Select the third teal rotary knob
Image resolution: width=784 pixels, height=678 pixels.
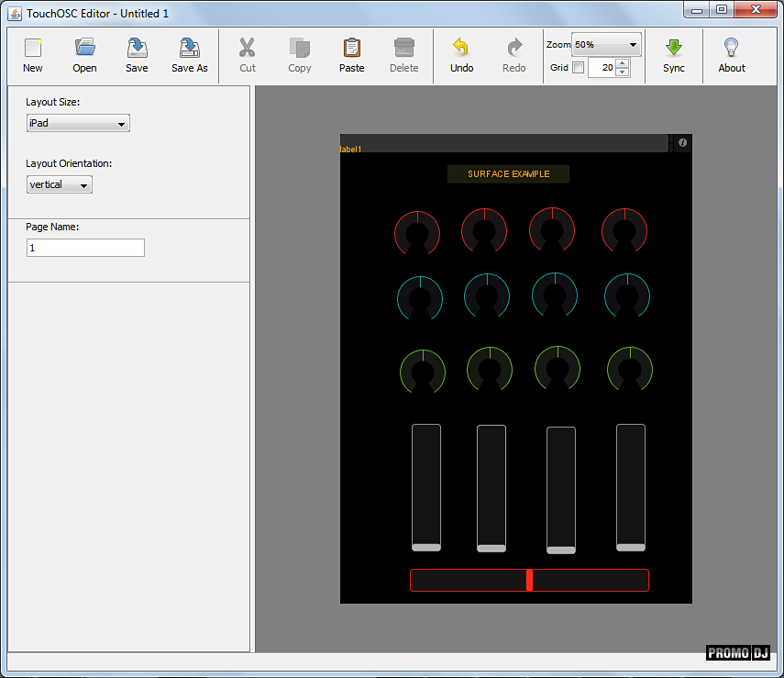coord(555,295)
